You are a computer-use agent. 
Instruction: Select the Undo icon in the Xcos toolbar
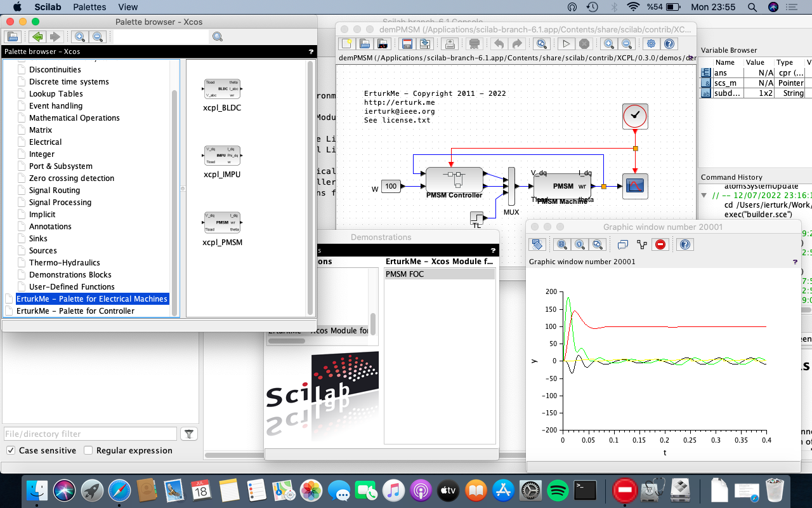click(500, 44)
